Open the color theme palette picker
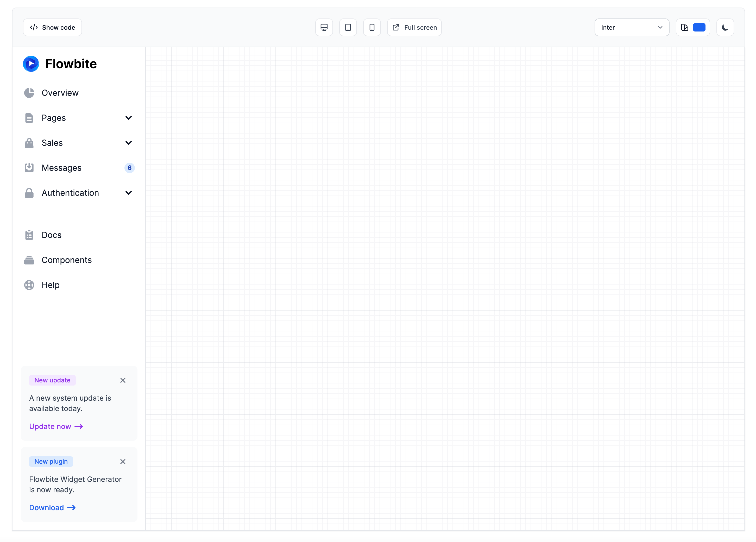 click(684, 27)
